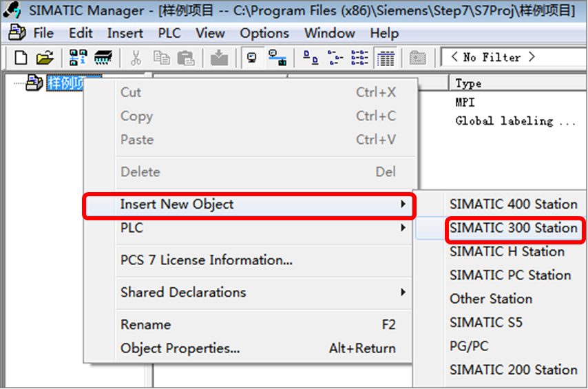The height and width of the screenshot is (389, 588).
Task: Choose Paste in the context menu
Action: click(249, 140)
